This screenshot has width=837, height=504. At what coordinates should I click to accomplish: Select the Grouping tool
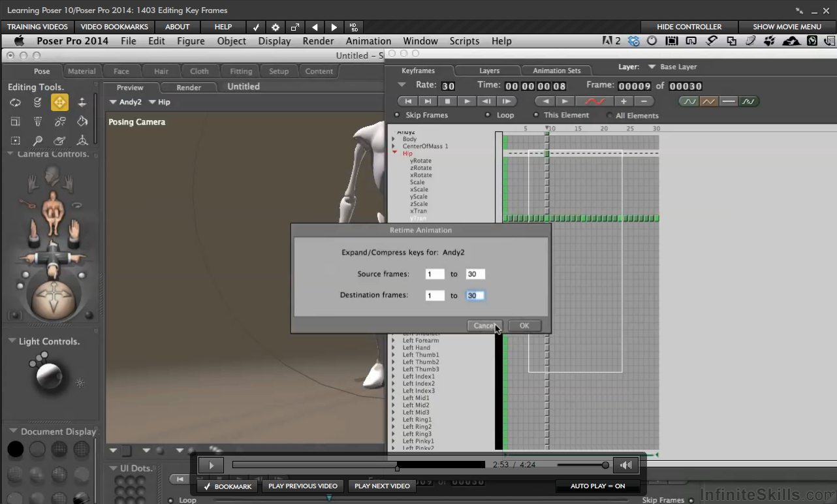(x=15, y=140)
